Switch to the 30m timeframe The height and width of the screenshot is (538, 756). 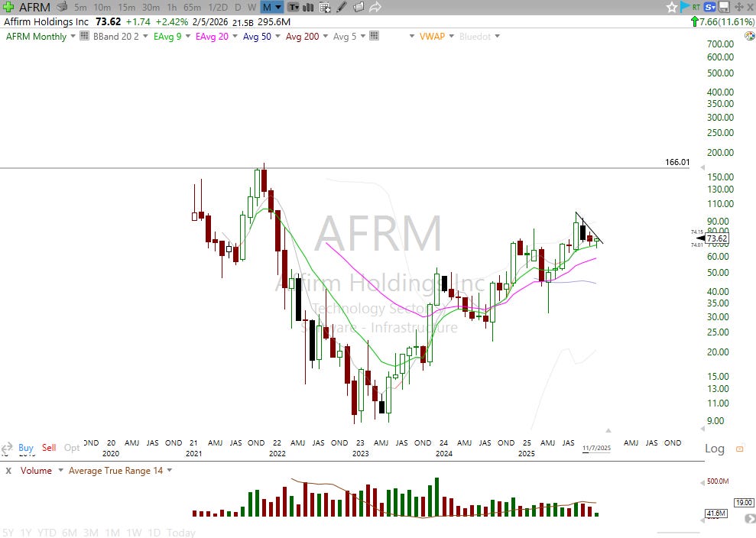[151, 7]
